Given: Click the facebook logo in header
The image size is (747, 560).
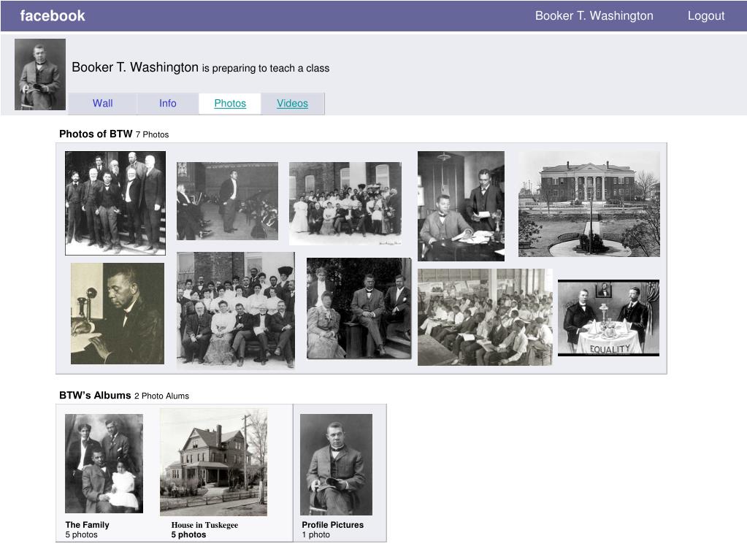Looking at the screenshot, I should (53, 16).
